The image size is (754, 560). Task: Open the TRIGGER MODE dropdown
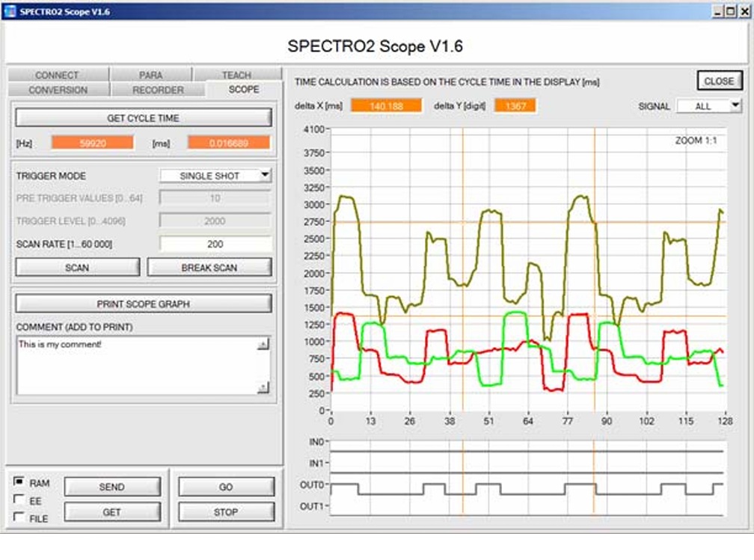[215, 176]
